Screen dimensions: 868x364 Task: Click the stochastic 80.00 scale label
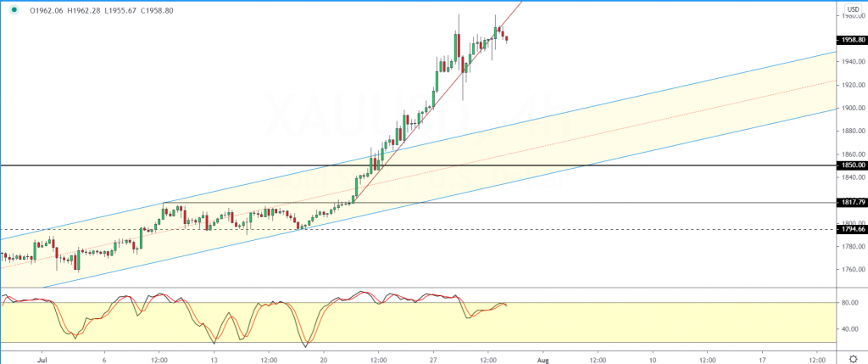tap(849, 303)
